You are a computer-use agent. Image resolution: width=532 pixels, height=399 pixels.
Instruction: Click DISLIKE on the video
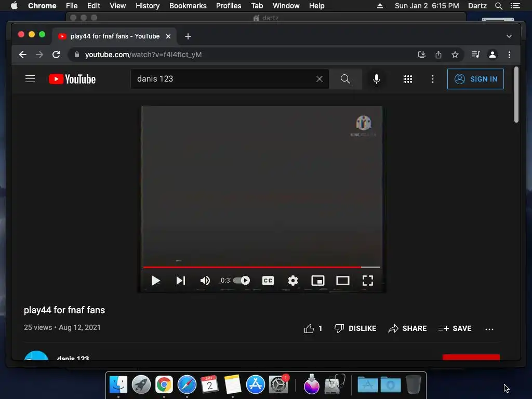pos(355,328)
